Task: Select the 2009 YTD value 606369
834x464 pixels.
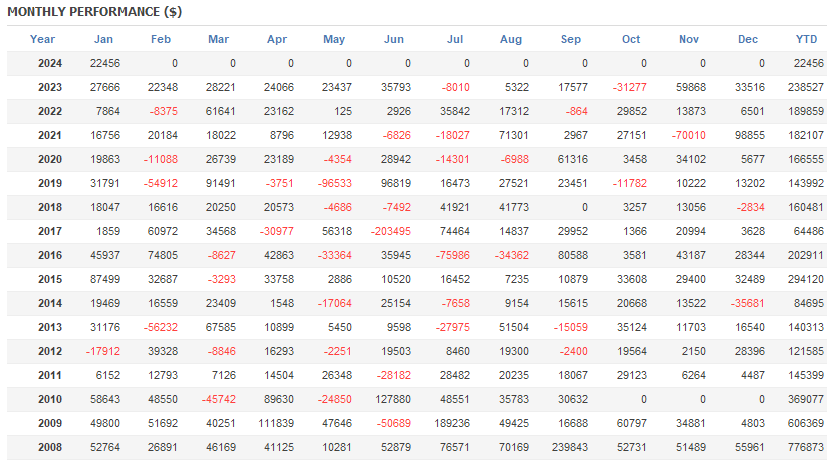Action: coord(806,423)
